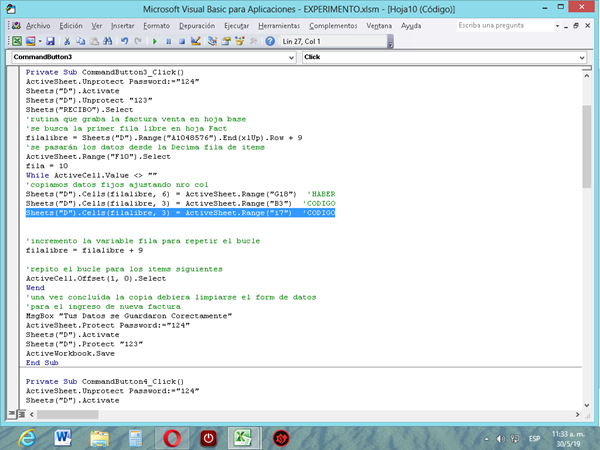Viewport: 600px width, 450px height.
Task: Open the Insert UserForm dropdown arrow
Action: 39,41
